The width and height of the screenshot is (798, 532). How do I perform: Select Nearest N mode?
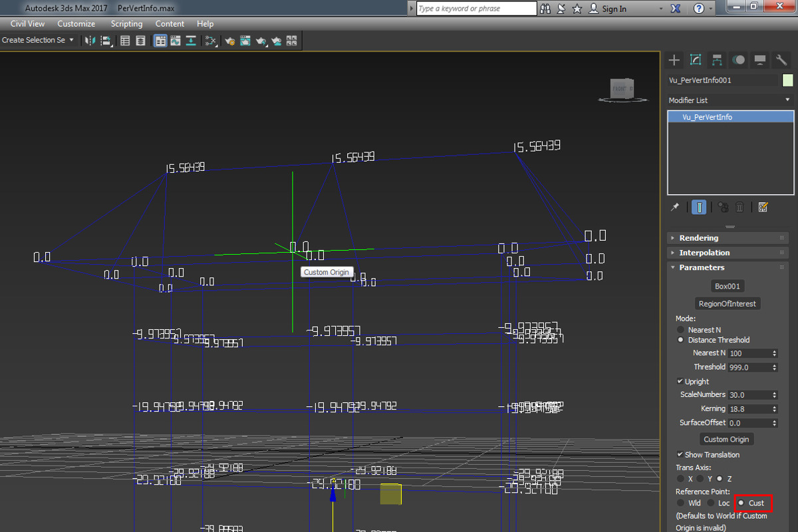(680, 330)
